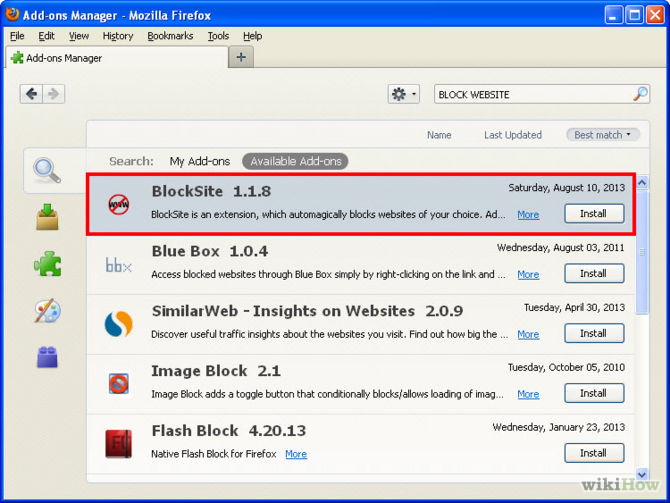Install the Blue Box add-on
The height and width of the screenshot is (503, 670).
pos(594,274)
